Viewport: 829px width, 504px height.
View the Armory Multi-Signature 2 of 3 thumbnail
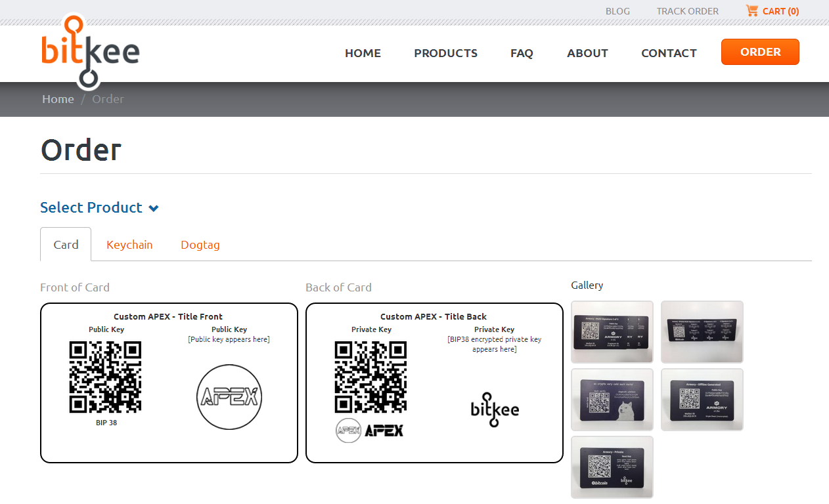point(612,331)
